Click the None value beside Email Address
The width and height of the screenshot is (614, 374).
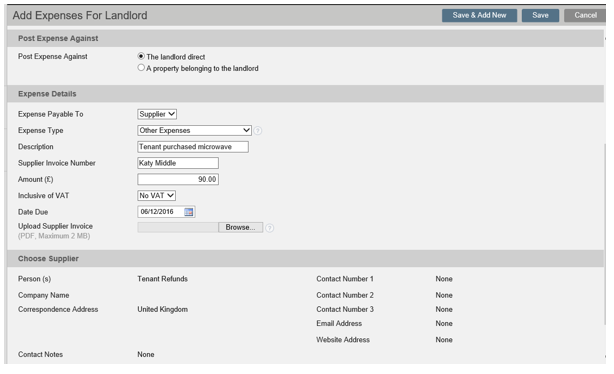click(444, 323)
